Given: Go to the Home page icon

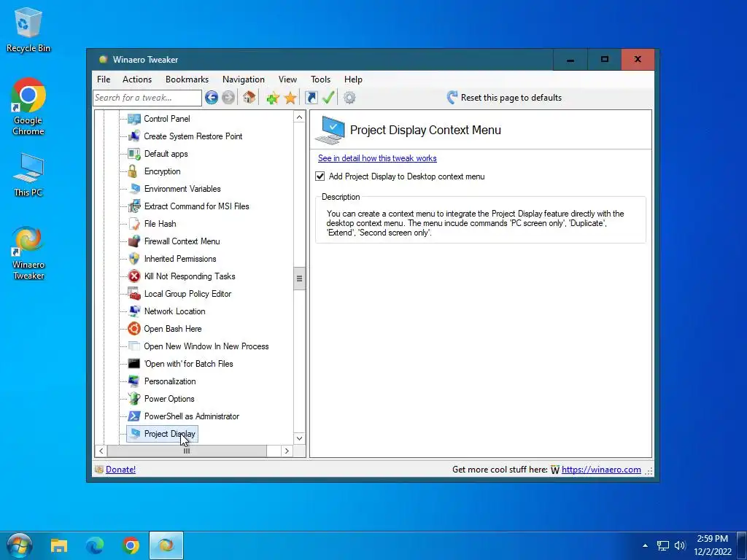Looking at the screenshot, I should tap(249, 98).
